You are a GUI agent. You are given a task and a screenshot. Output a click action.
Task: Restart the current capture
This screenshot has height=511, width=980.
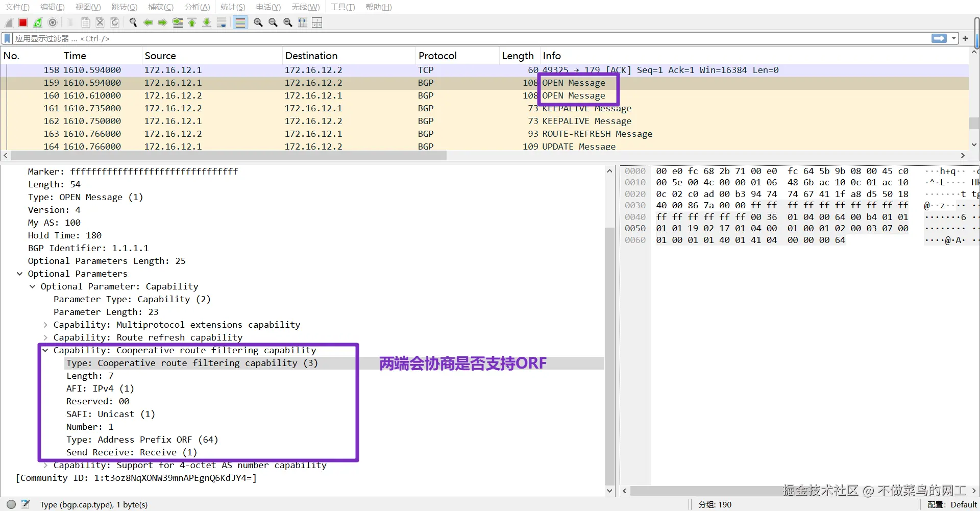tap(38, 22)
